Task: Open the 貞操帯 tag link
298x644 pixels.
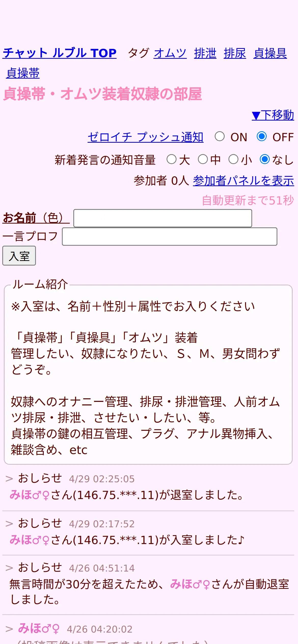Action: pyautogui.click(x=23, y=73)
